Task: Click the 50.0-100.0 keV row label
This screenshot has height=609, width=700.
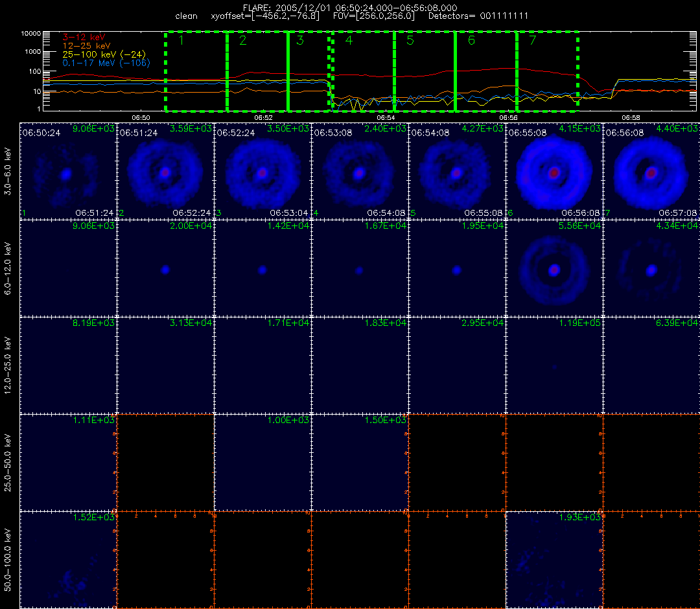Action: pos(8,560)
